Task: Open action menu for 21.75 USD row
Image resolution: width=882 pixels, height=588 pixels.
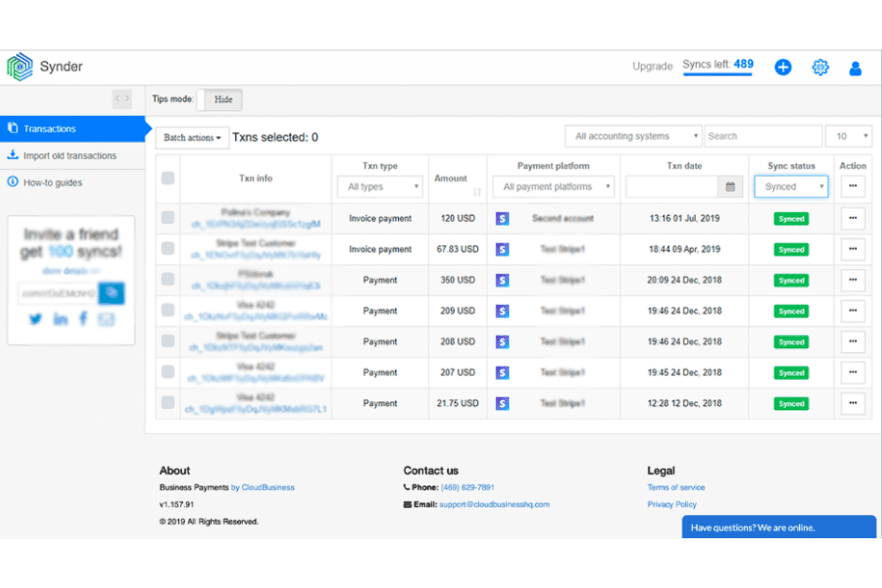Action: point(853,403)
